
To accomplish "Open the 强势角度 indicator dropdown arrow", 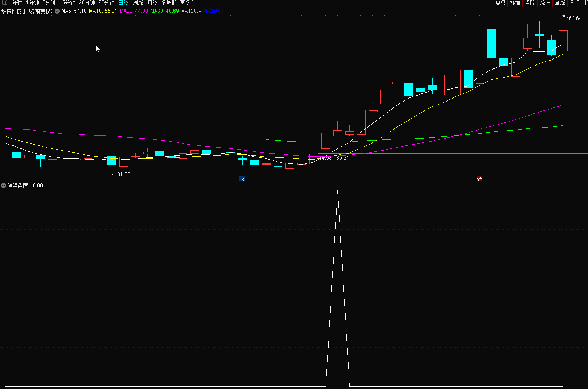I will (x=3, y=186).
